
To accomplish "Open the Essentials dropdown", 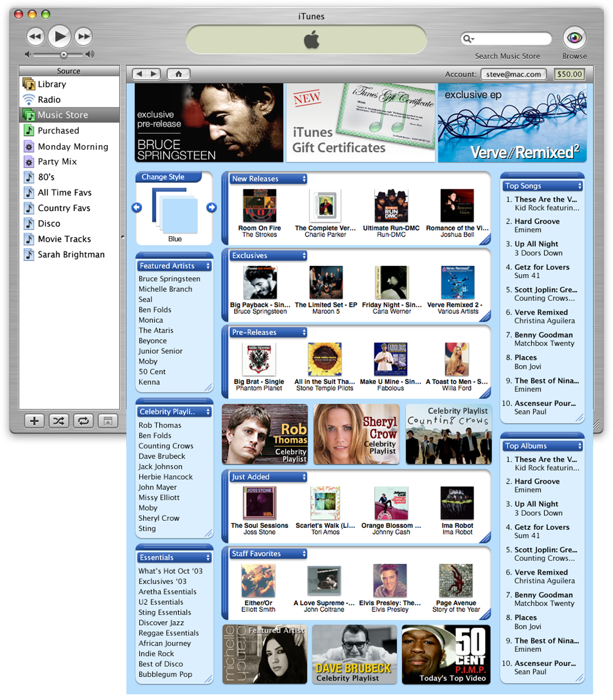I will click(x=175, y=558).
